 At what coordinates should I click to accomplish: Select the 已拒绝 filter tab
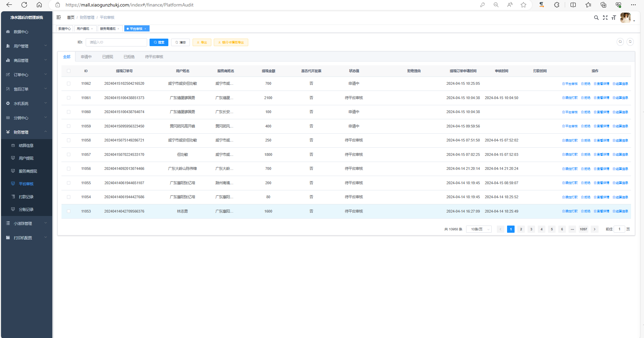129,57
